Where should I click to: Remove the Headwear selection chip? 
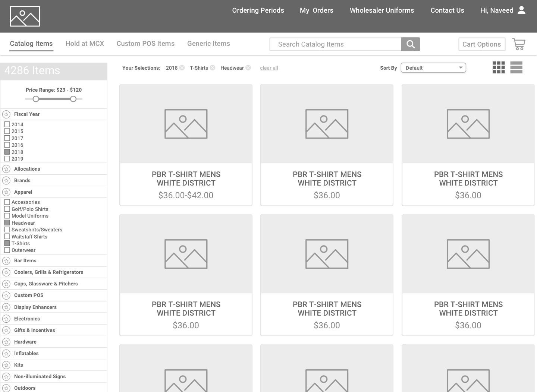[248, 67]
